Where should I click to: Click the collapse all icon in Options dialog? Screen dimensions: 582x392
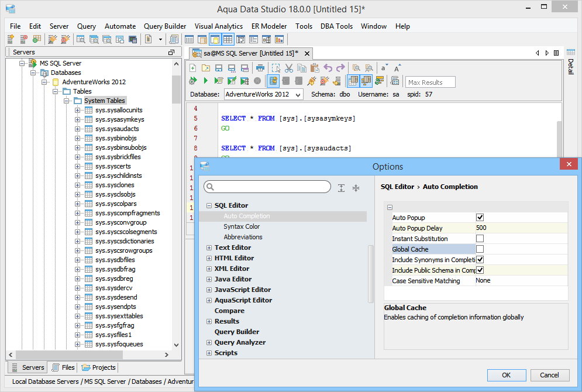tap(356, 188)
